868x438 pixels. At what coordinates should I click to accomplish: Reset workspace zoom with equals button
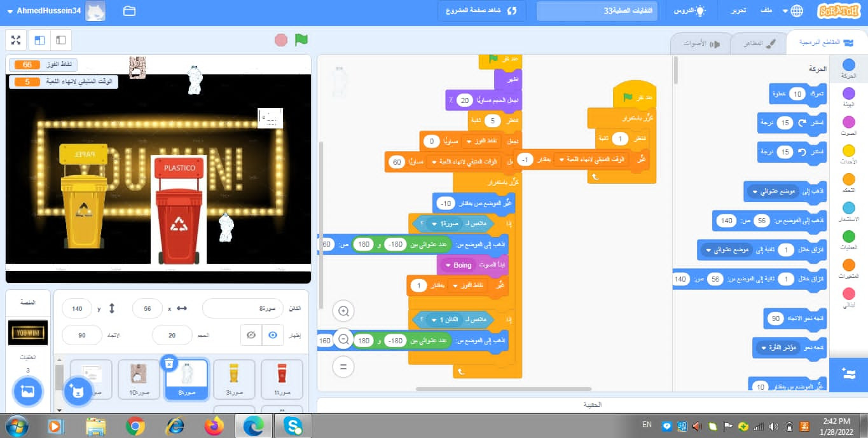[x=343, y=367]
